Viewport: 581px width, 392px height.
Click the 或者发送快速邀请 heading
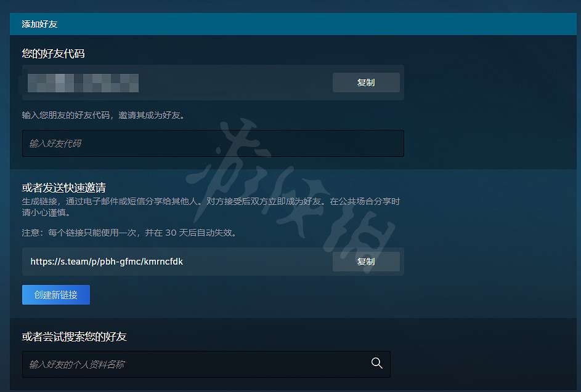[63, 188]
